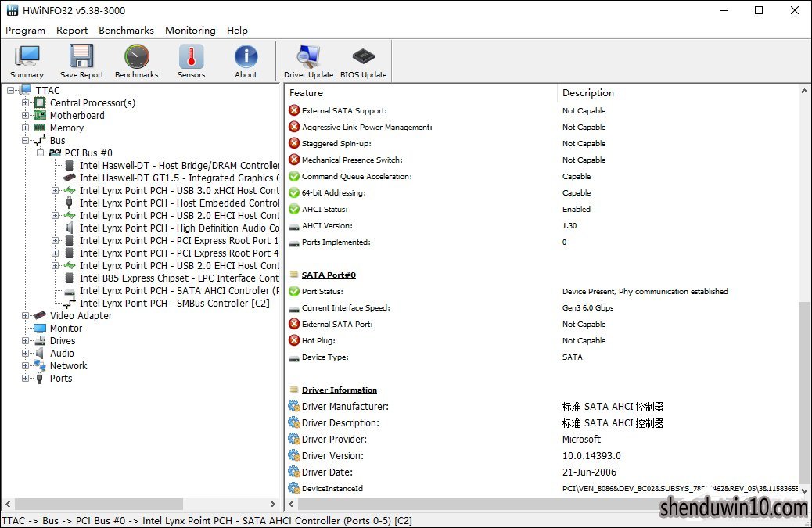The image size is (812, 528).
Task: Click gear icon beside Driver Manufacturer
Action: click(294, 406)
